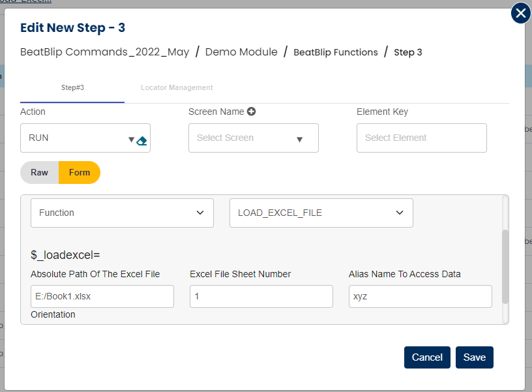Open the RUN Action dropdown
Viewport: 532px width, 392px height.
pos(78,138)
